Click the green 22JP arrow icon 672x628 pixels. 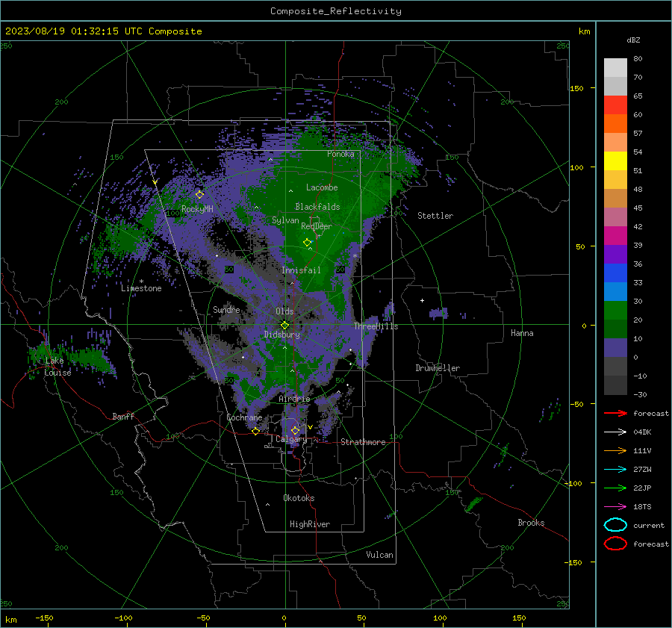point(615,488)
